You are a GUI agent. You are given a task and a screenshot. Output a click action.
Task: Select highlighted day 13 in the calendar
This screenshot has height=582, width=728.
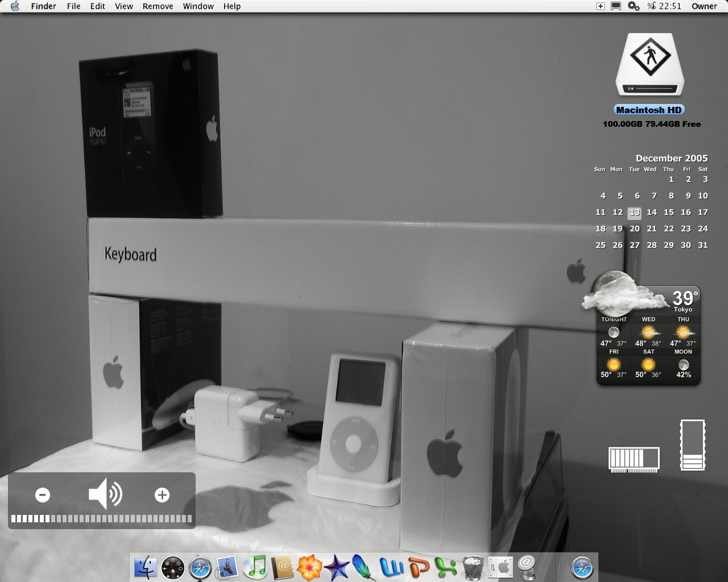click(x=635, y=213)
